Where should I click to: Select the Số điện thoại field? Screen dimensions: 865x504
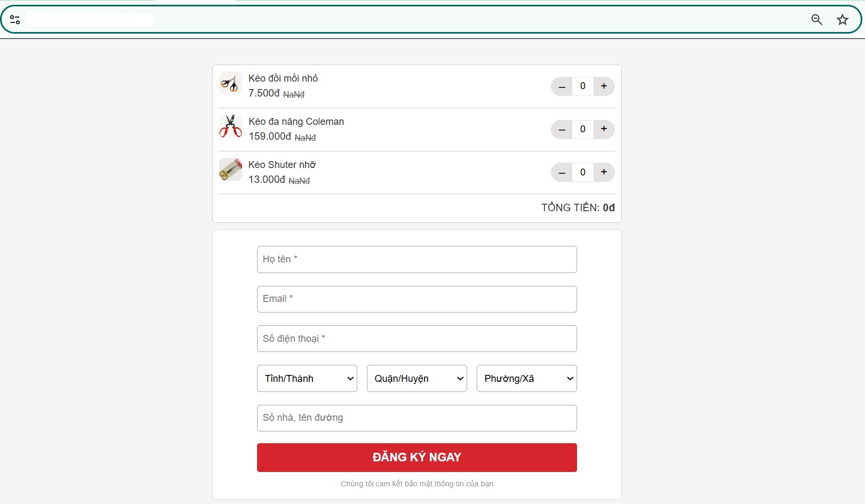[417, 339]
